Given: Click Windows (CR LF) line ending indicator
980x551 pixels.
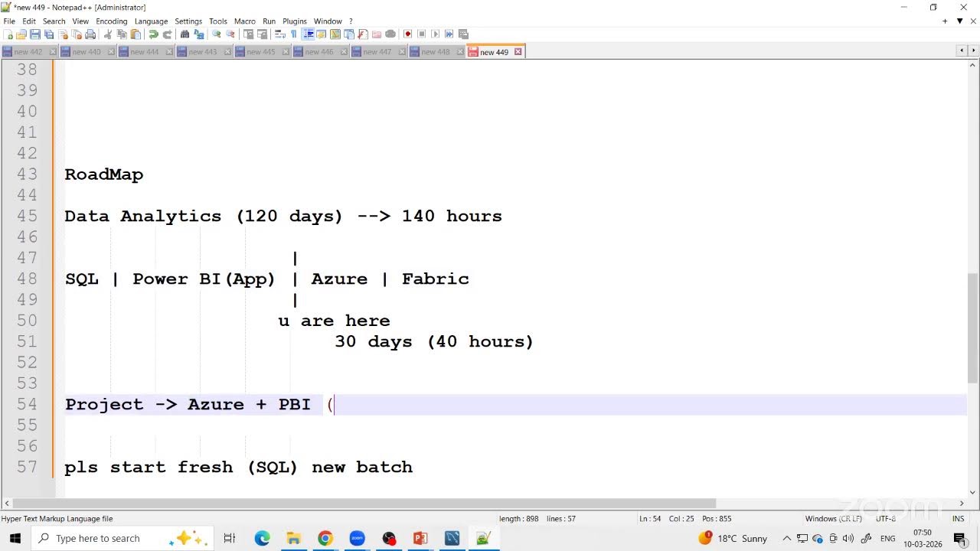Looking at the screenshot, I should (833, 518).
